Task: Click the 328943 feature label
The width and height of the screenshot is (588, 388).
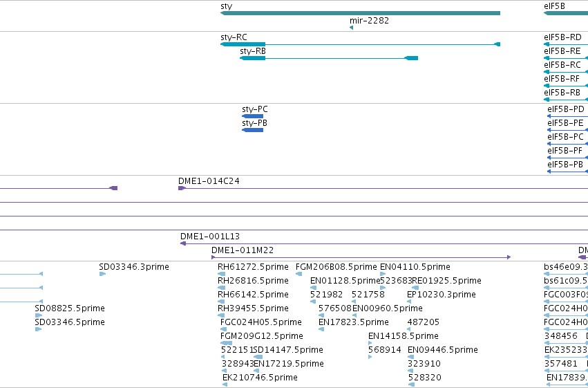Action: click(x=238, y=364)
